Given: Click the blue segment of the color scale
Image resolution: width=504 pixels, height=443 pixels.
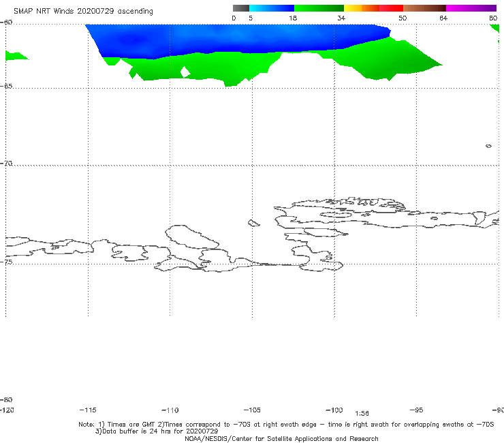Looking at the screenshot, I should pos(272,8).
